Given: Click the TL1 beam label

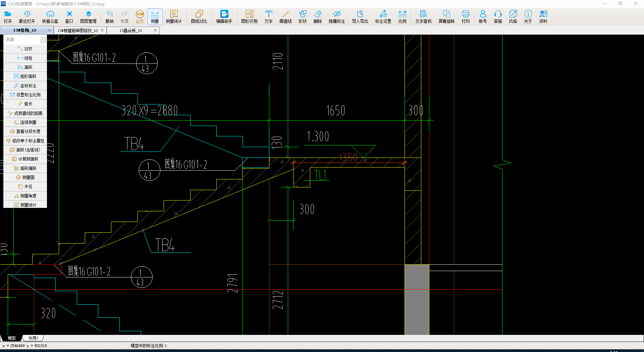Looking at the screenshot, I should tap(320, 175).
